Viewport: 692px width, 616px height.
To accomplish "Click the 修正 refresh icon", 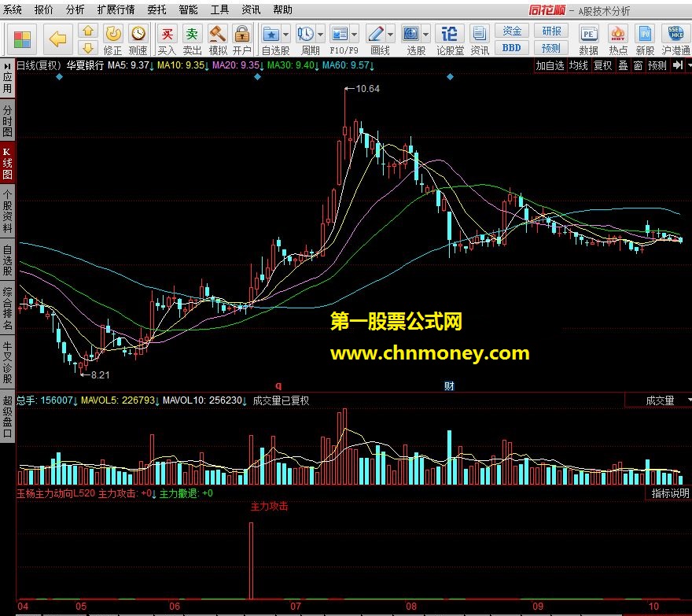I will point(113,34).
